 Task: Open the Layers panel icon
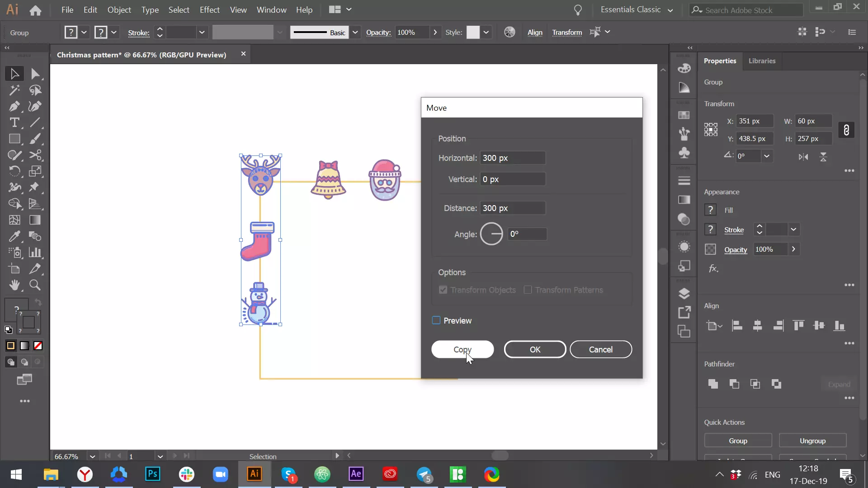(x=684, y=294)
